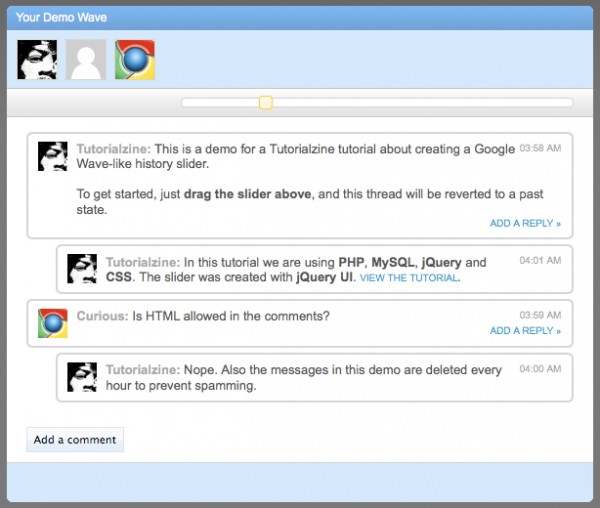Click the 04:00 AM timestamp
This screenshot has width=600, height=508.
540,369
